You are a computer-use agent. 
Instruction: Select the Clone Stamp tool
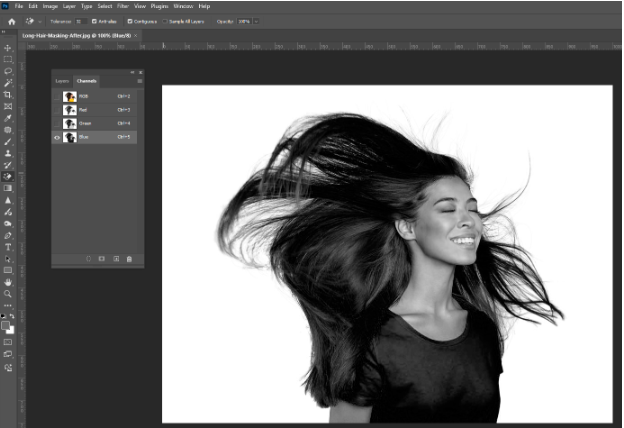point(8,153)
